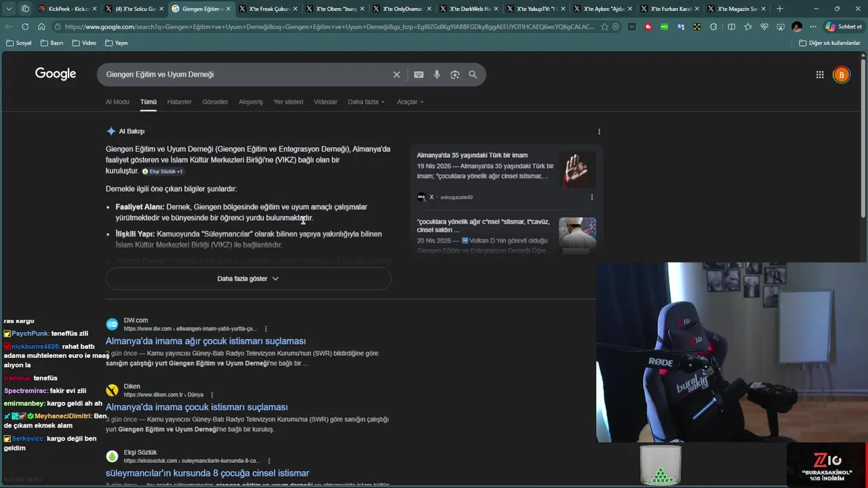Open the browser essentials heart icon
Image resolution: width=868 pixels, height=488 pixels.
pyautogui.click(x=764, y=26)
